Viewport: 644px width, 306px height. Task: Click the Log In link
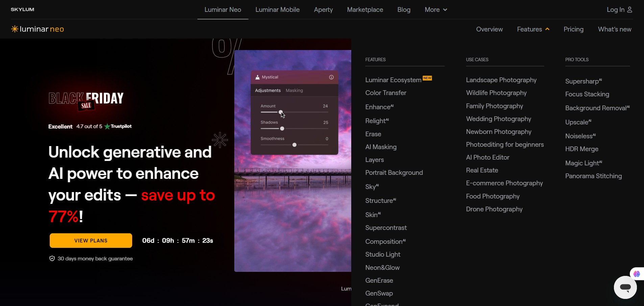(x=616, y=10)
